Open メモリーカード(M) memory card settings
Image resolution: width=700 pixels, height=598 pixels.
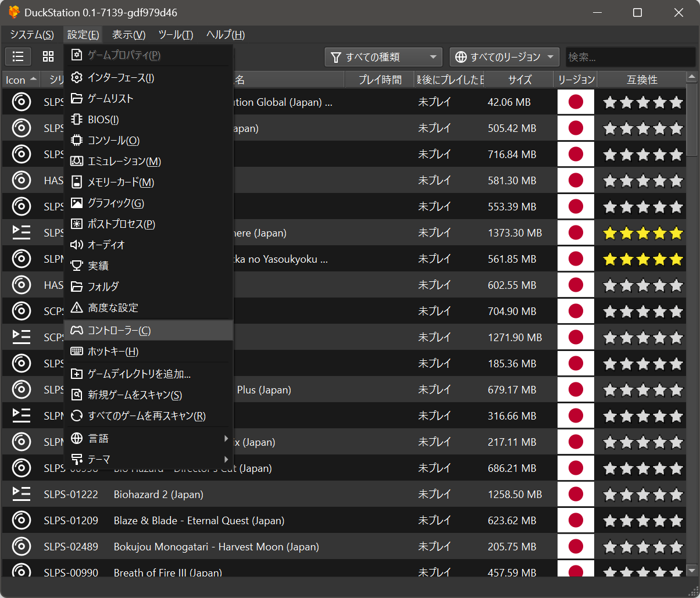[x=148, y=182]
